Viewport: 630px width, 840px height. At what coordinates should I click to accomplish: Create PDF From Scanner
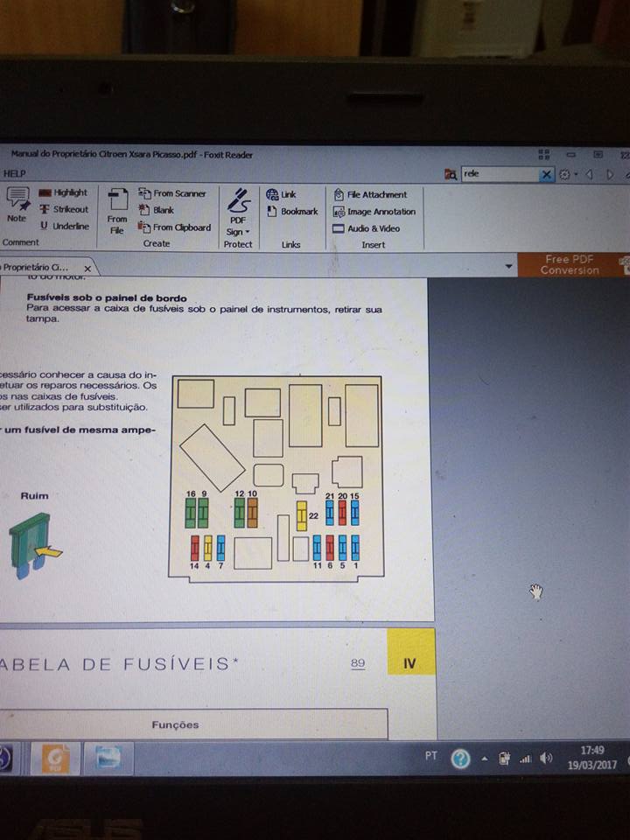coord(172,193)
